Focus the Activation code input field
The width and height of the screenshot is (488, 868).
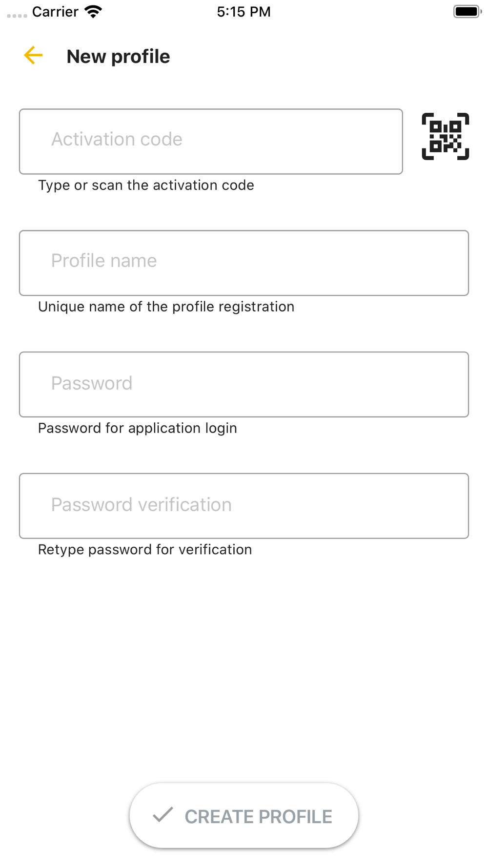[211, 142]
